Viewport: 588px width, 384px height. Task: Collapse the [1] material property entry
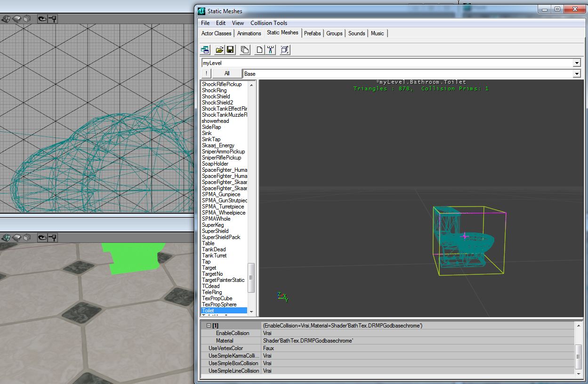pos(209,326)
